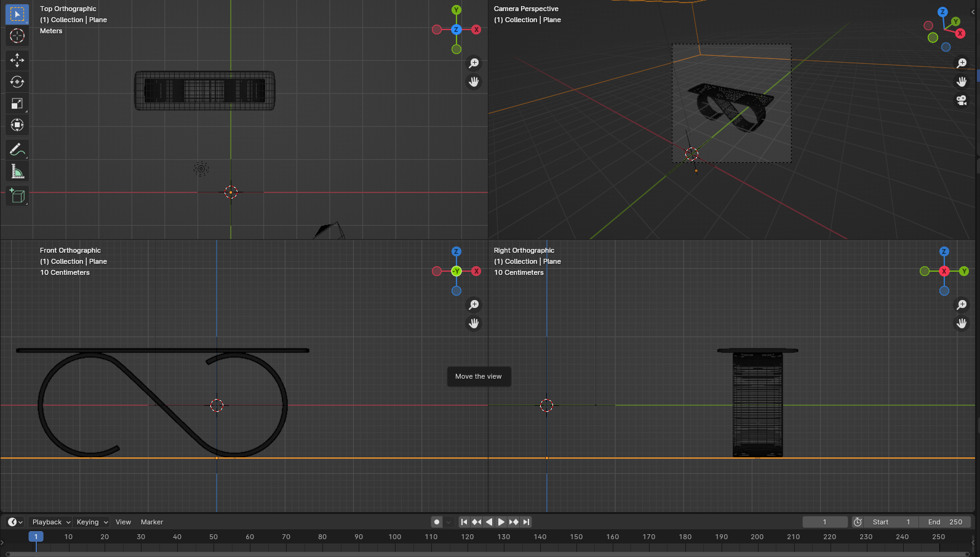Open the Playback dropdown

(x=51, y=522)
